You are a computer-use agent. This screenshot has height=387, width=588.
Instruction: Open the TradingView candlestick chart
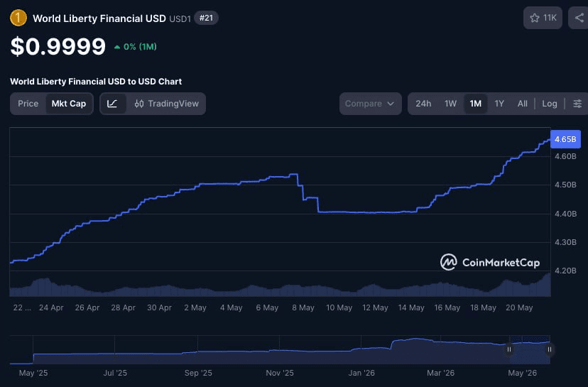166,104
